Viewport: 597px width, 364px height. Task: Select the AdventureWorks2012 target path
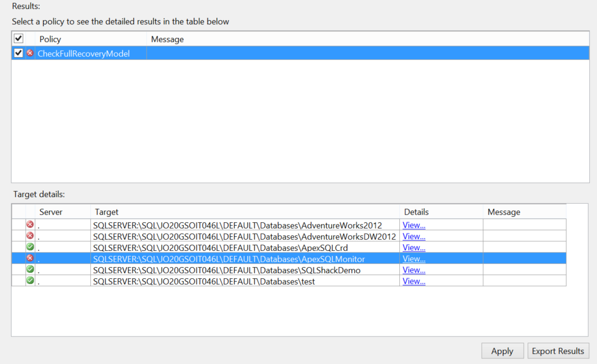pos(237,226)
